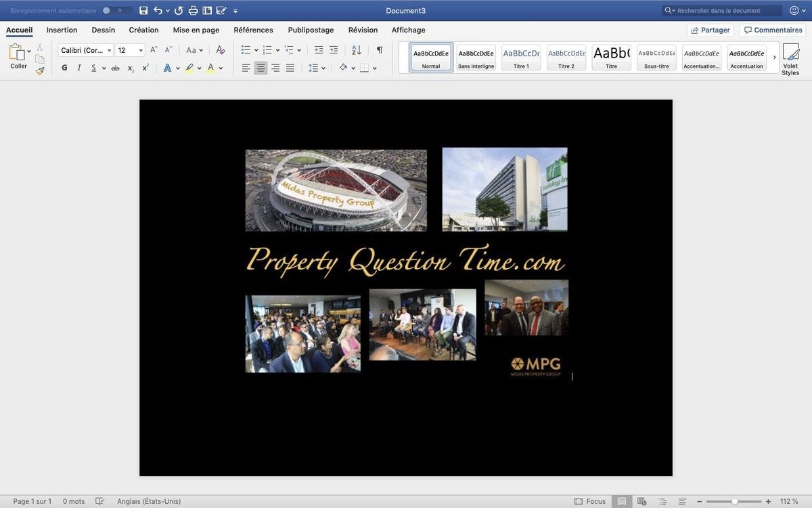Click the zoom in plus icon
Viewport: 812px width, 508px height.
(x=768, y=501)
